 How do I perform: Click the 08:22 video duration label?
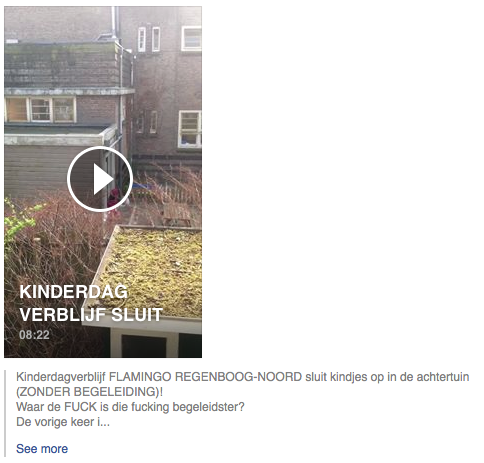[x=34, y=335]
